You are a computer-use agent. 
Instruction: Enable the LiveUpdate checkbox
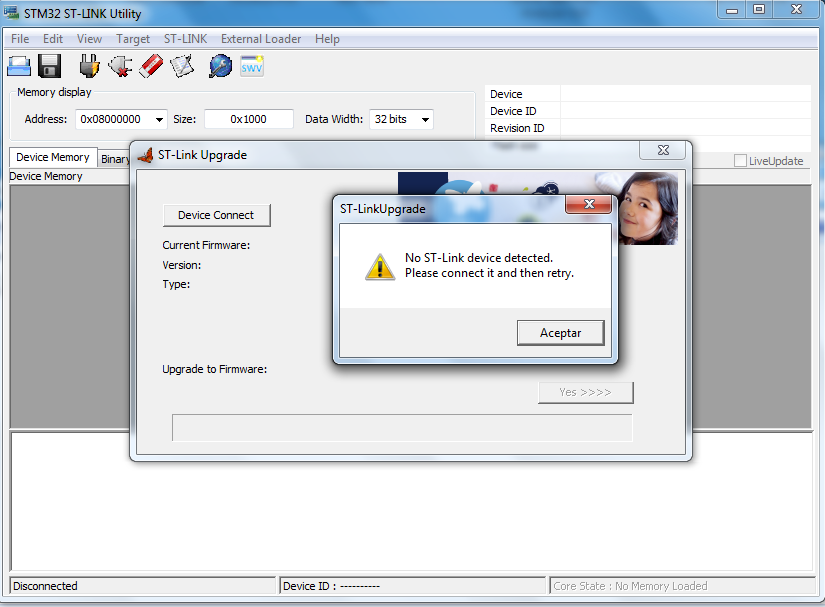point(740,160)
